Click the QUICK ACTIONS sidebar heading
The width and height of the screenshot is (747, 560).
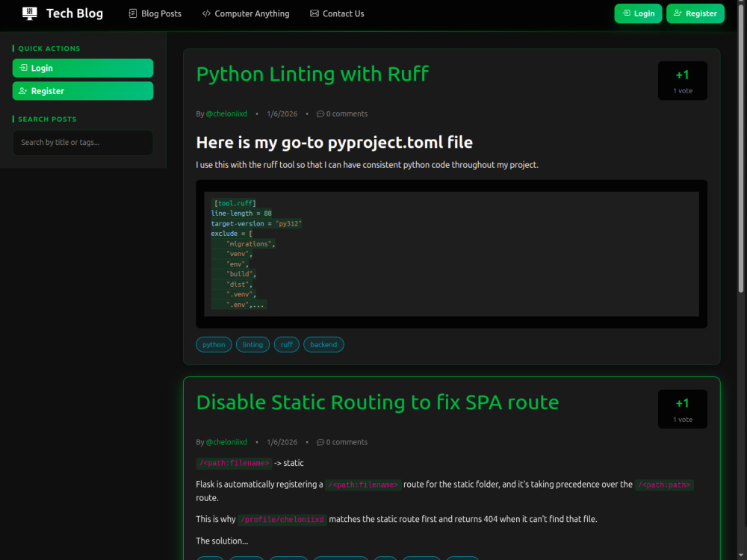[x=49, y=49]
